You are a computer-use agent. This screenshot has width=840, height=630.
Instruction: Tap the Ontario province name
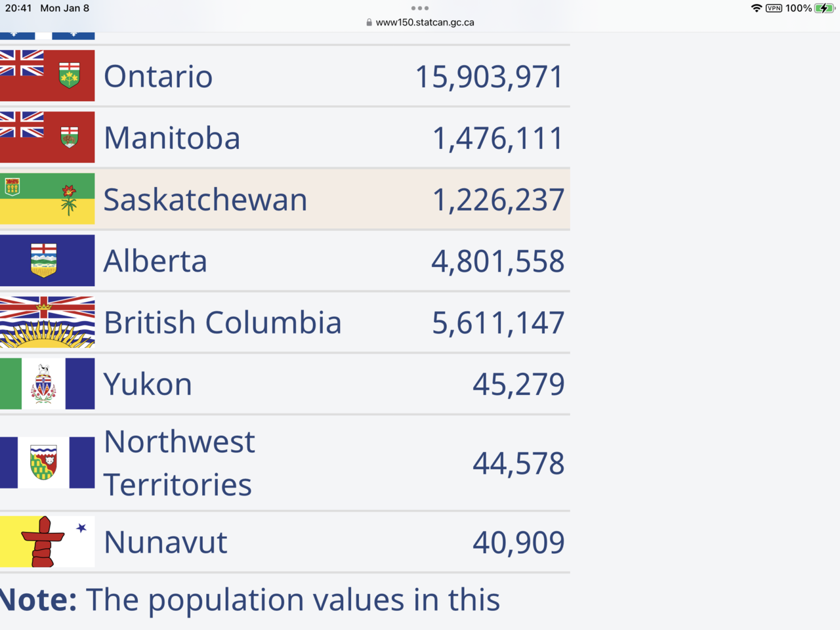point(158,76)
